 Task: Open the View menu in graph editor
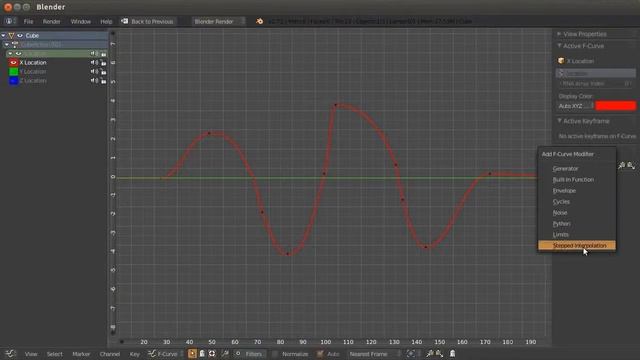point(31,354)
